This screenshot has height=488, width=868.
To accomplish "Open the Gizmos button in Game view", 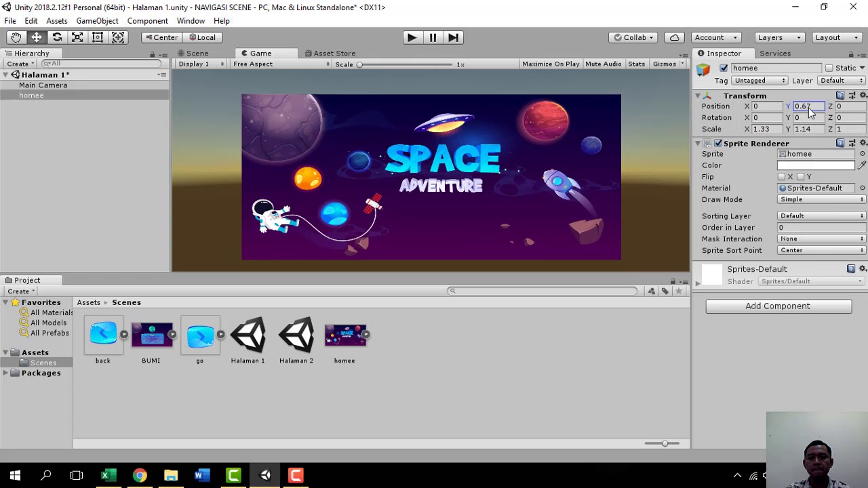I will [x=668, y=64].
